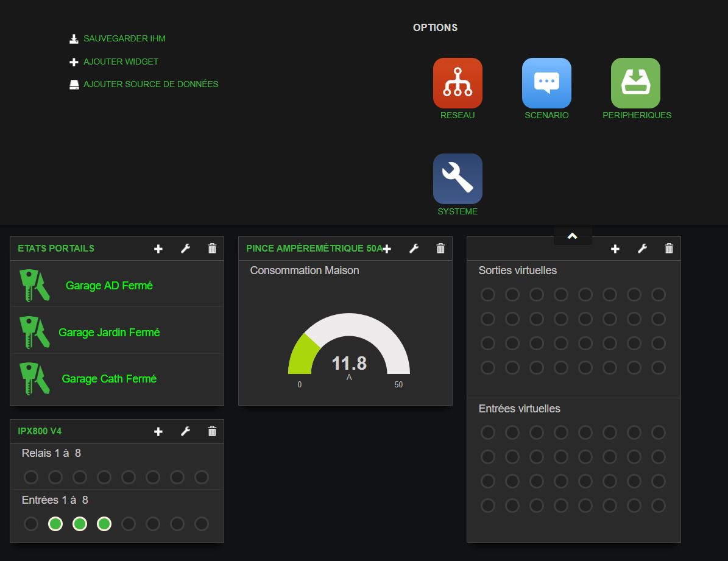
Task: Toggle the first indicator under Relais 1 à 8
Action: (x=31, y=477)
